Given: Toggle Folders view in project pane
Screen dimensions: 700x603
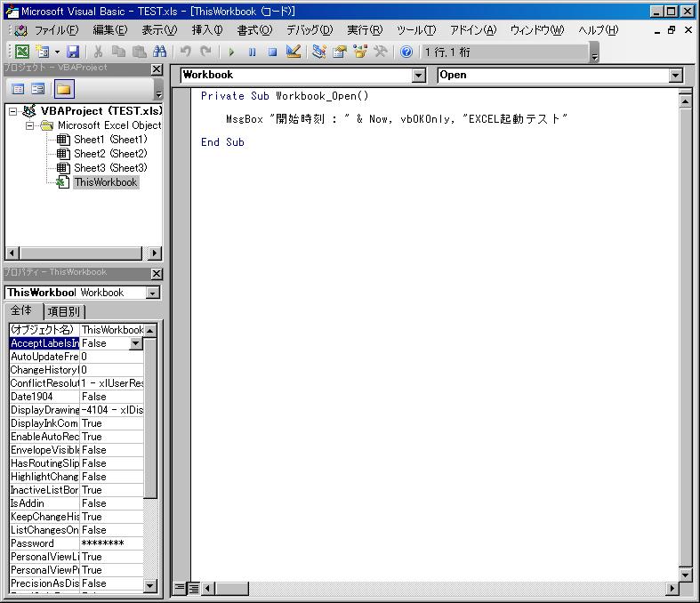Looking at the screenshot, I should [64, 89].
